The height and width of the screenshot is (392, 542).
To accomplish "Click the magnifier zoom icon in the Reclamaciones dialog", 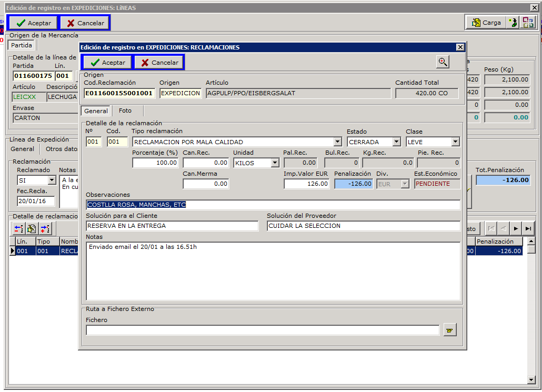I will 443,62.
